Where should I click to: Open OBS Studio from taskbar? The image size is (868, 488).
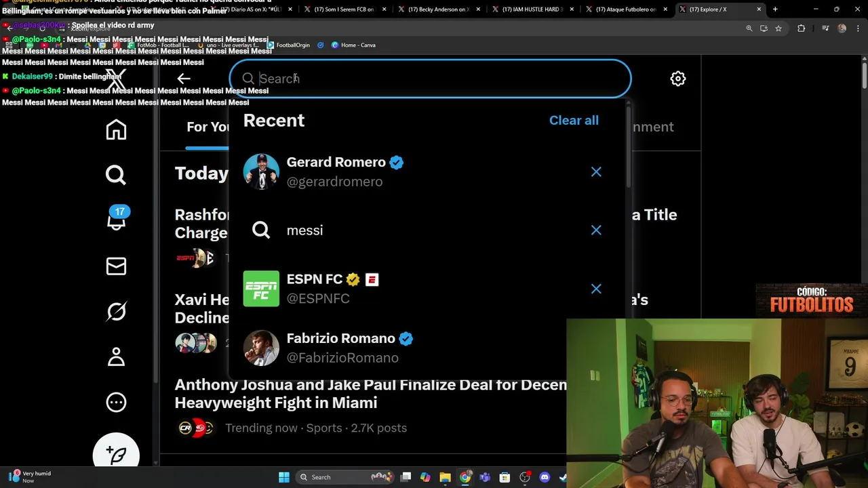[x=524, y=477]
